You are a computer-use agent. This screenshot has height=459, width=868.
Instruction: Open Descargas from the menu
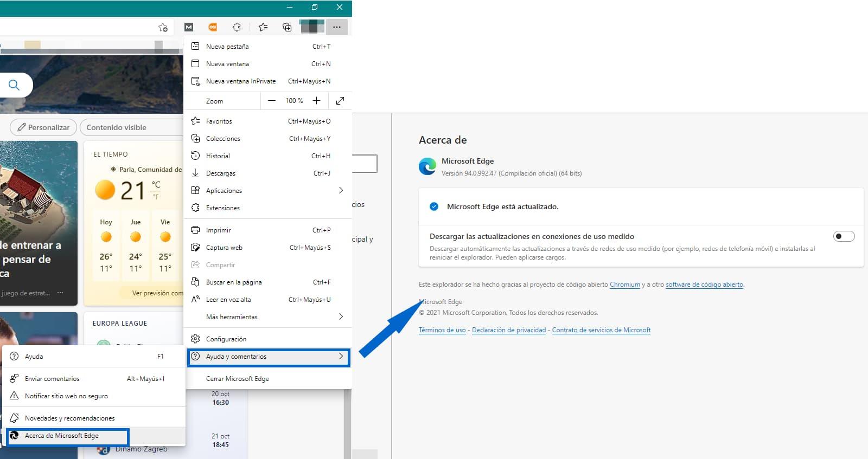(x=268, y=173)
